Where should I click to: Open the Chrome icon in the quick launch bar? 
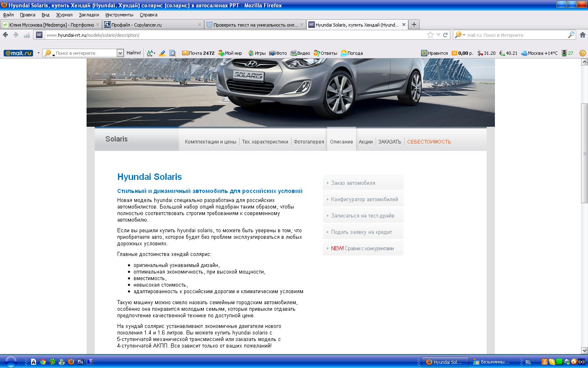(x=43, y=362)
